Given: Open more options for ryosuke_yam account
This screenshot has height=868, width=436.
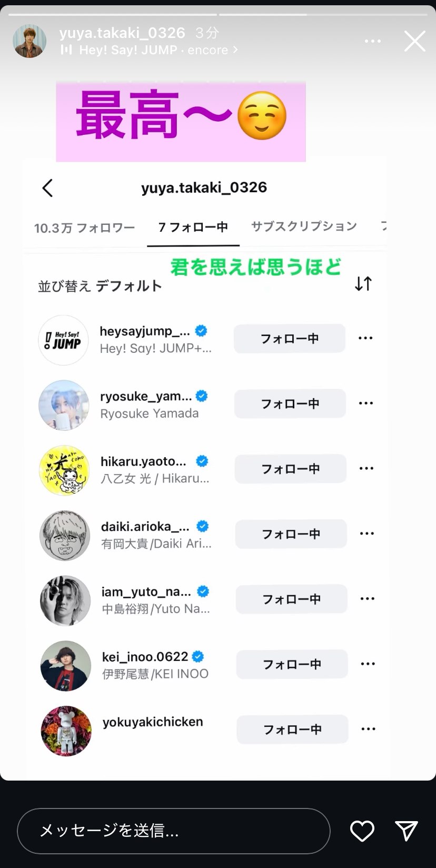Looking at the screenshot, I should pos(366,403).
